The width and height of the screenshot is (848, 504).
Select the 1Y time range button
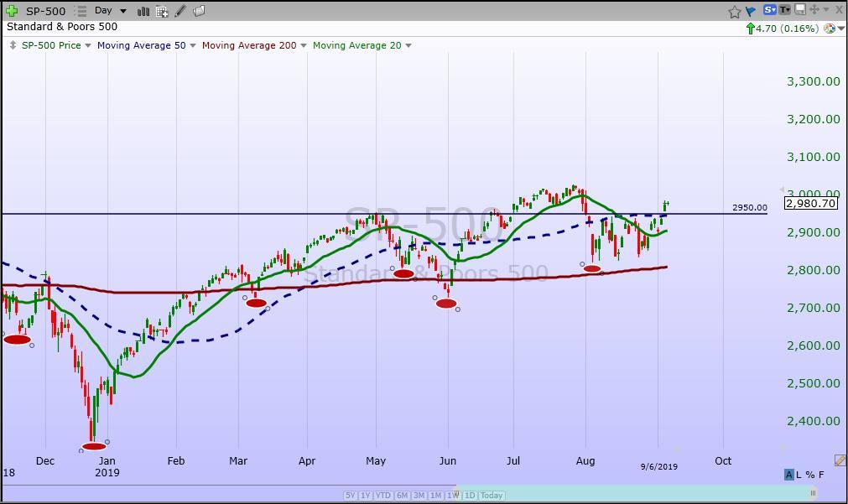click(x=366, y=496)
